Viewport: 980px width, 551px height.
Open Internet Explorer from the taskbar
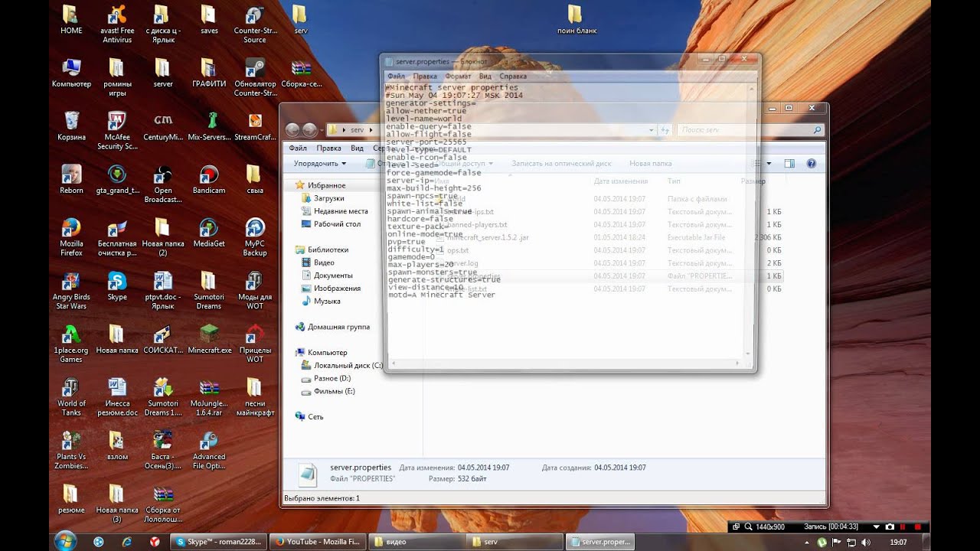pos(126,542)
